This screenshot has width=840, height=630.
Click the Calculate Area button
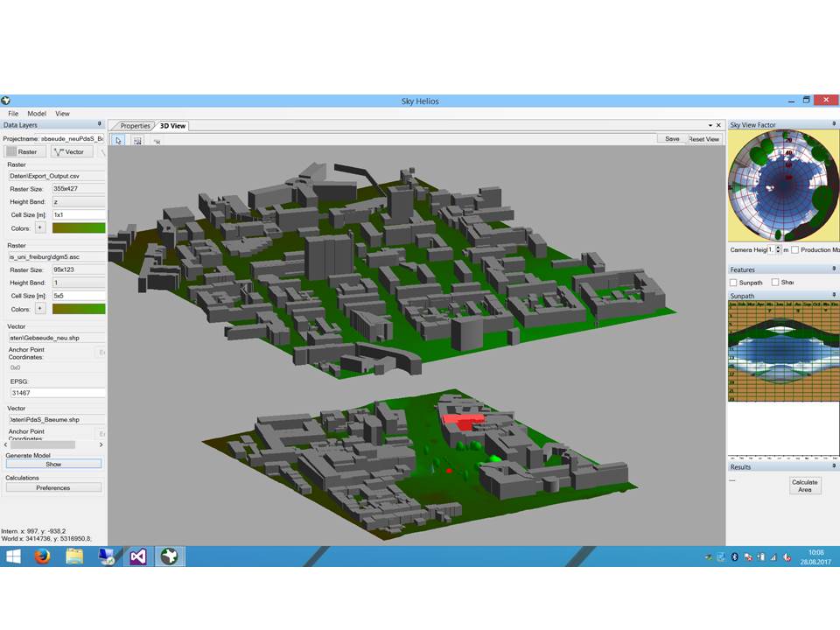[804, 486]
